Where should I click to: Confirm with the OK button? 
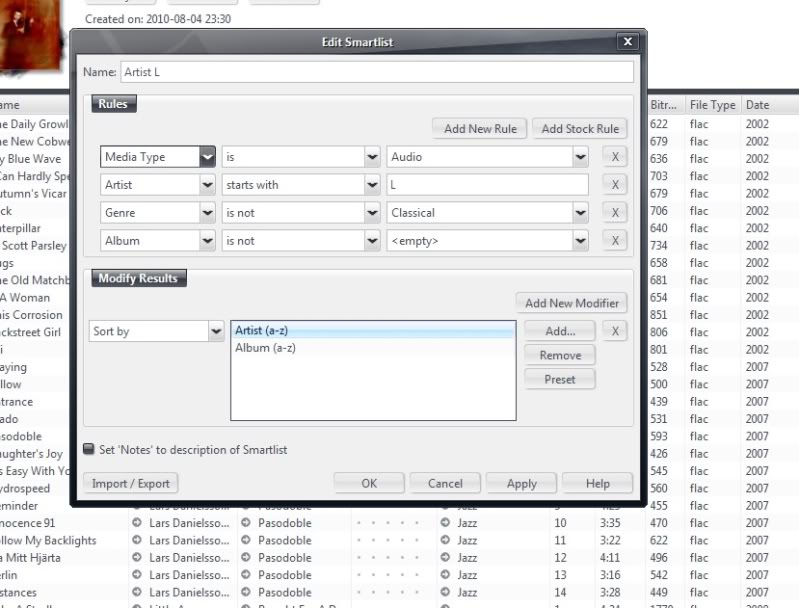point(369,483)
